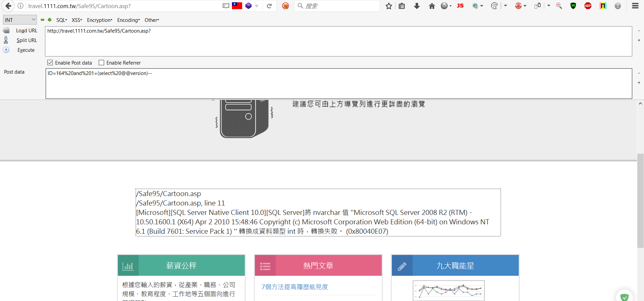Click Execute to send the request
The width and height of the screenshot is (644, 301).
tap(26, 50)
